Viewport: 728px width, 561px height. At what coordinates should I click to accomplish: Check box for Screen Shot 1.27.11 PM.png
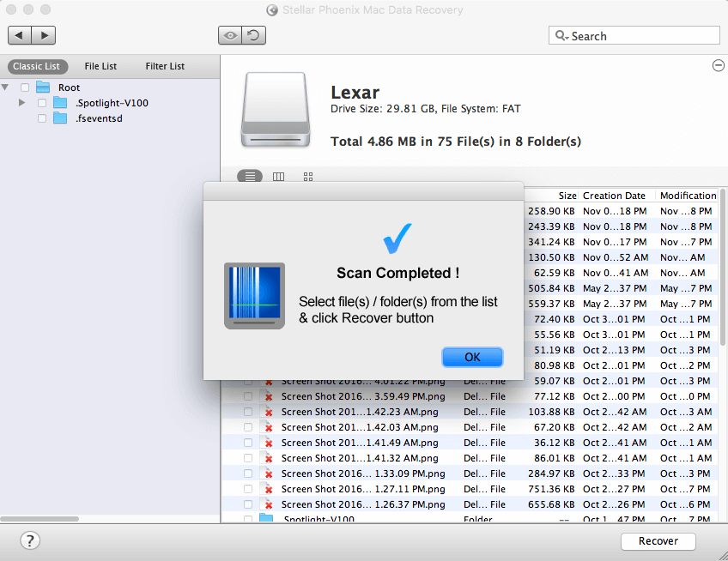[x=248, y=489]
